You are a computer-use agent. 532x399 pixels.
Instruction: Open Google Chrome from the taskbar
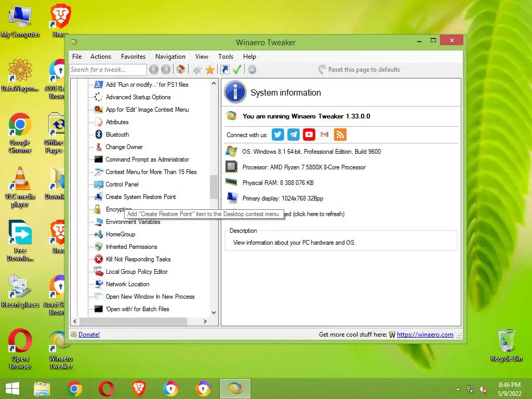coord(75,389)
